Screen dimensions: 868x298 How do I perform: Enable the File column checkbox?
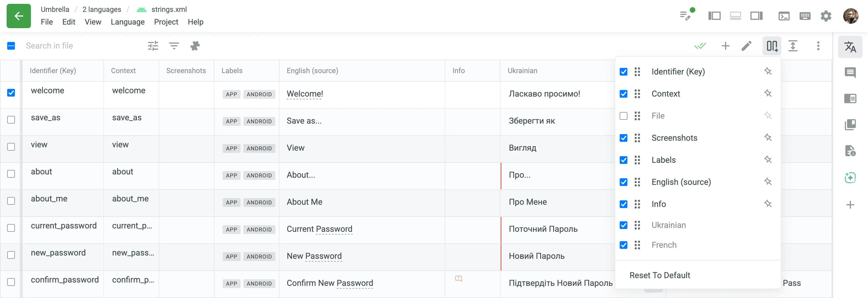click(624, 116)
